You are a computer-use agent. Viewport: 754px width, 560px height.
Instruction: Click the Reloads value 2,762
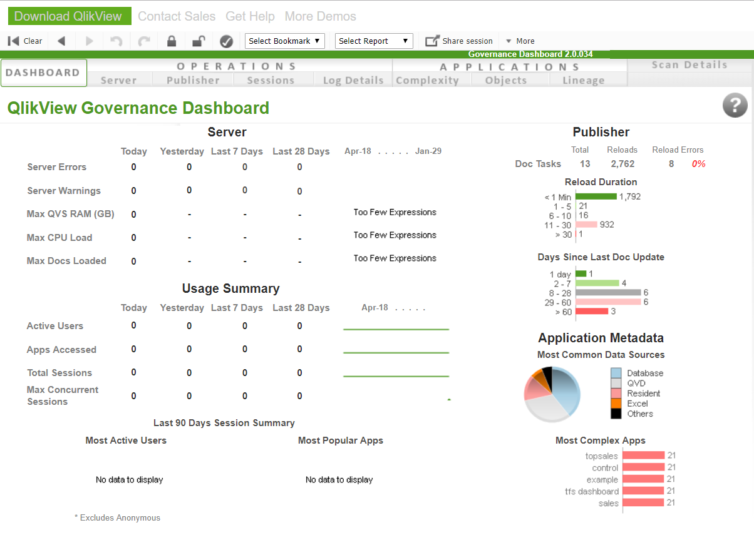tap(622, 164)
